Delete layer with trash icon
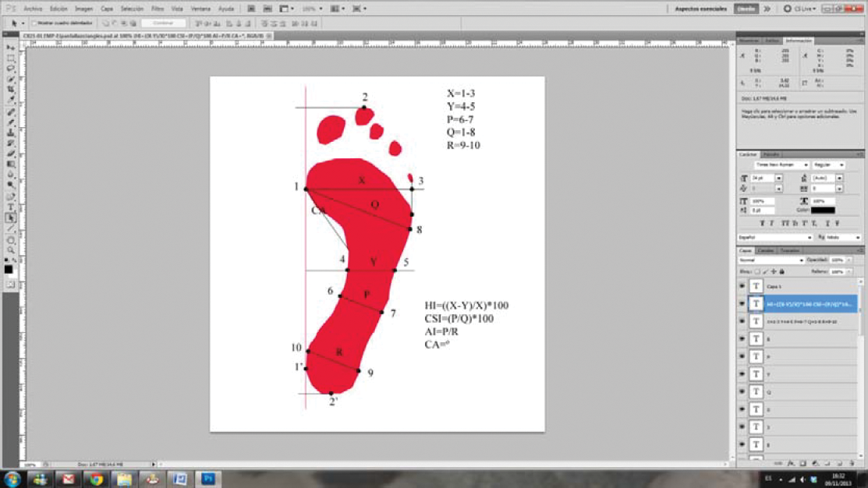 tap(852, 464)
